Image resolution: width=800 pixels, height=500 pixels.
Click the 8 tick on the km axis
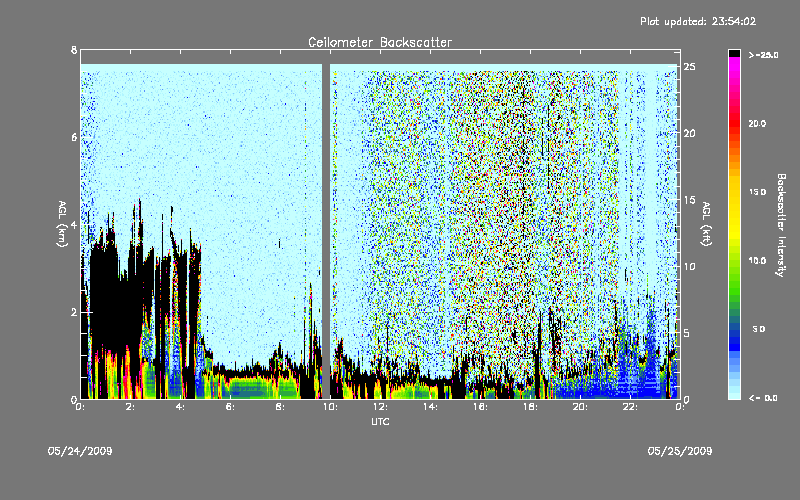74,50
